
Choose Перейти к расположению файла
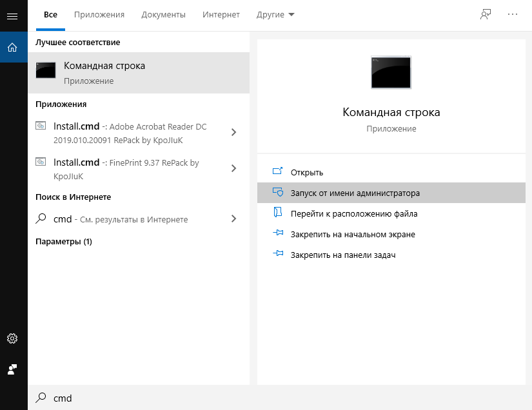pyautogui.click(x=353, y=213)
